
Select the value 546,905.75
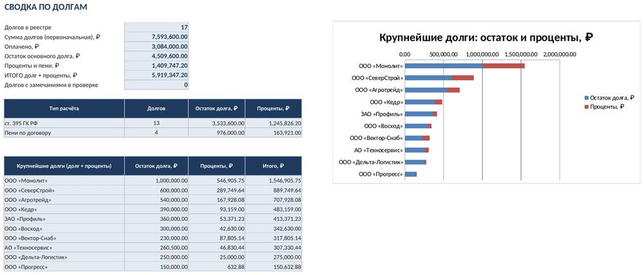tap(217, 180)
